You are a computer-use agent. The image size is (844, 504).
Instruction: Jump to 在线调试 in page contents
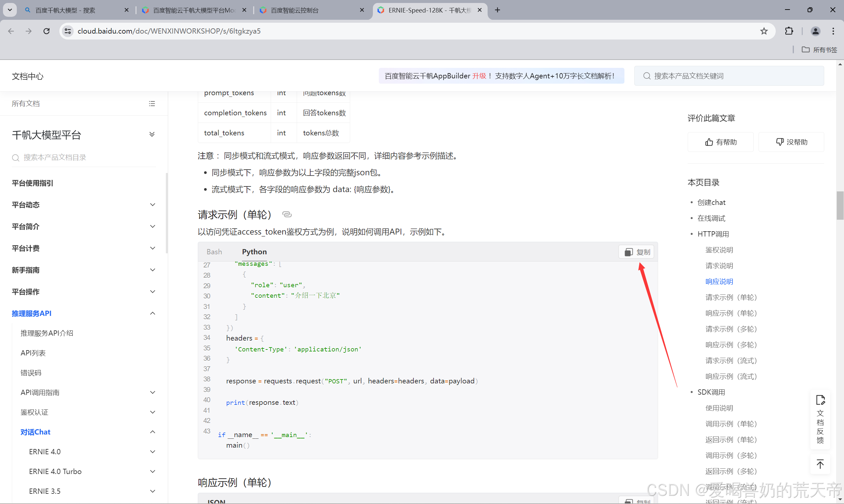pos(711,218)
